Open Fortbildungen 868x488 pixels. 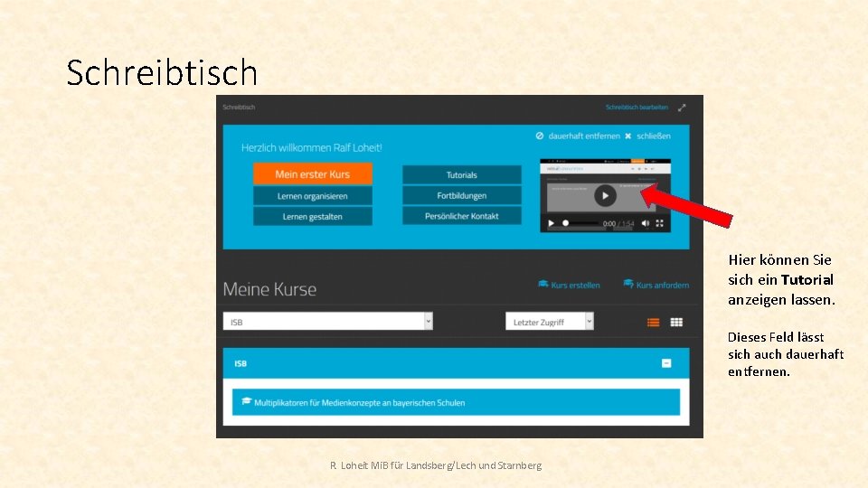(x=462, y=195)
